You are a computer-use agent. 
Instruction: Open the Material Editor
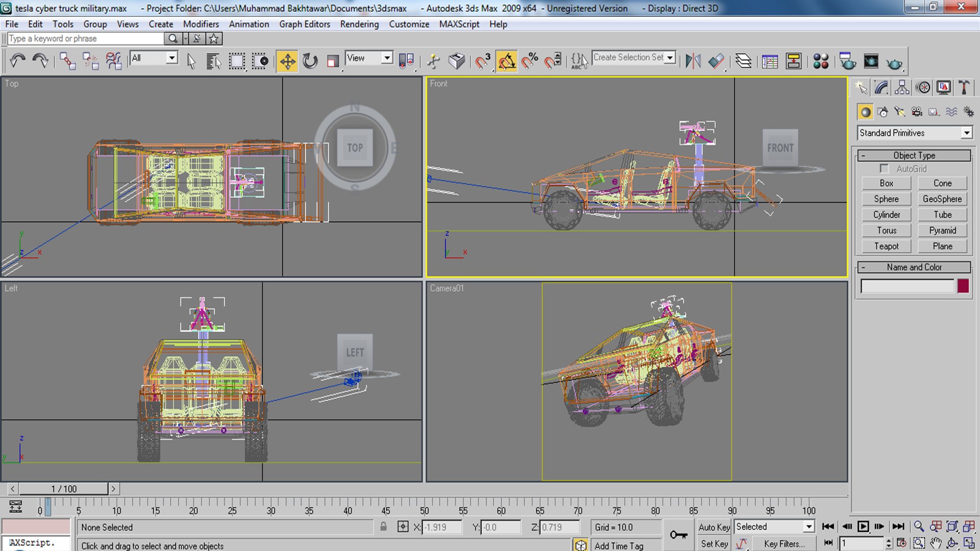(821, 61)
